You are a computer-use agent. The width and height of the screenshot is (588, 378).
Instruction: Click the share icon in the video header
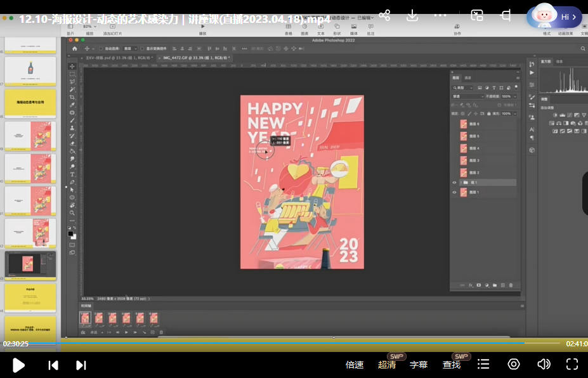pos(384,15)
